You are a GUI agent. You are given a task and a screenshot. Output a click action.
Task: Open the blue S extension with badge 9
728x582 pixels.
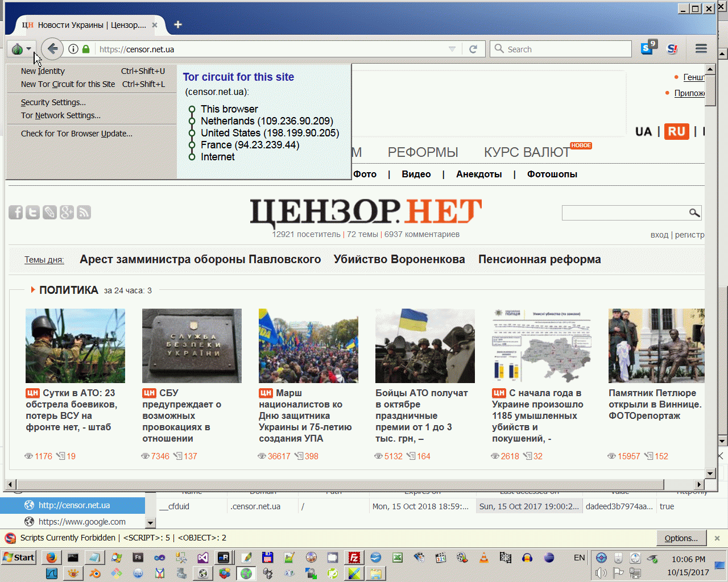click(648, 48)
